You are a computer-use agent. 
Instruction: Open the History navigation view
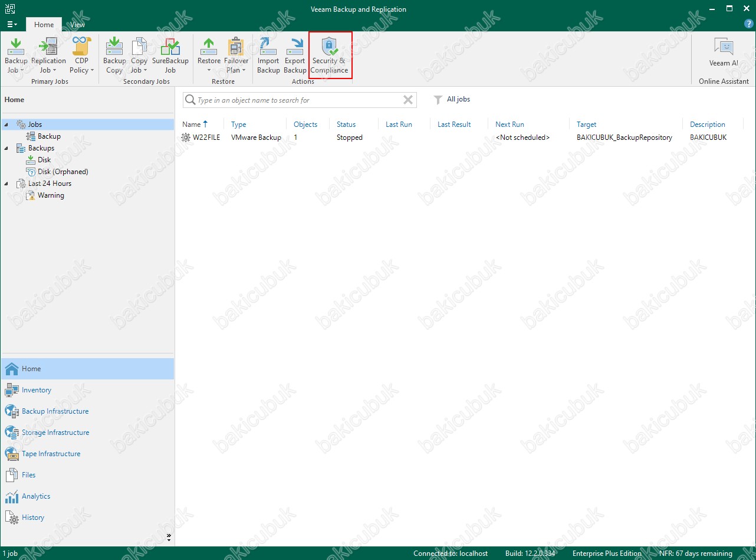87,518
